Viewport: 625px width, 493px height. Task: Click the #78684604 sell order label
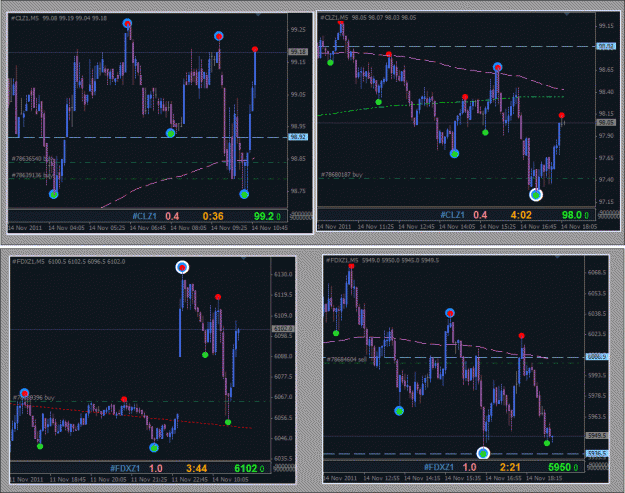coord(346,359)
